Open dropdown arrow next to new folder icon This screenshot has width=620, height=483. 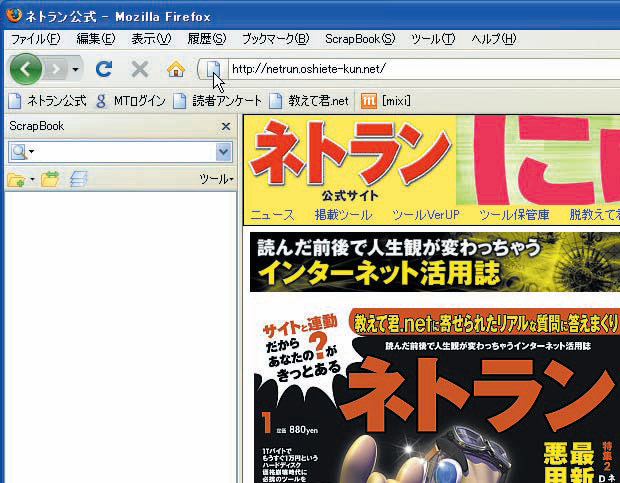32,180
